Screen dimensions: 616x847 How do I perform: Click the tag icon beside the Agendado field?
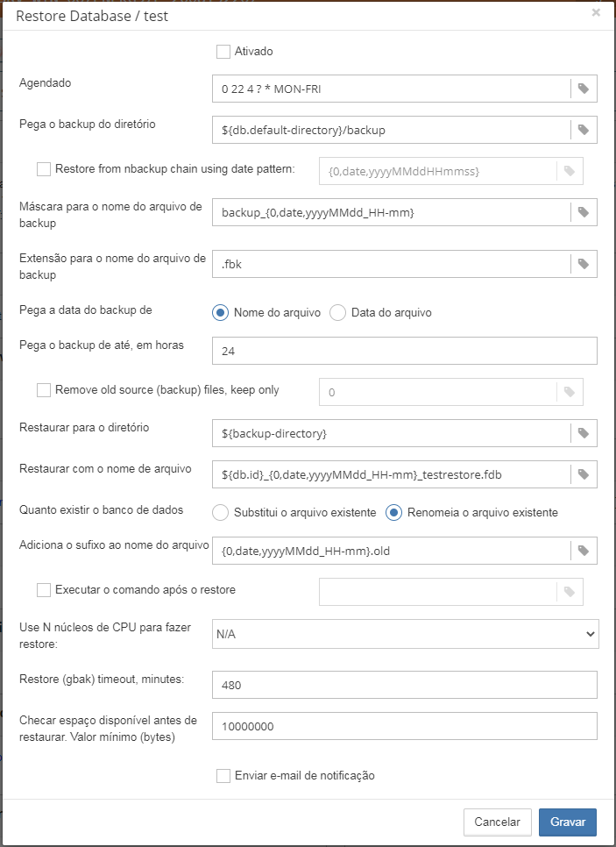[584, 89]
